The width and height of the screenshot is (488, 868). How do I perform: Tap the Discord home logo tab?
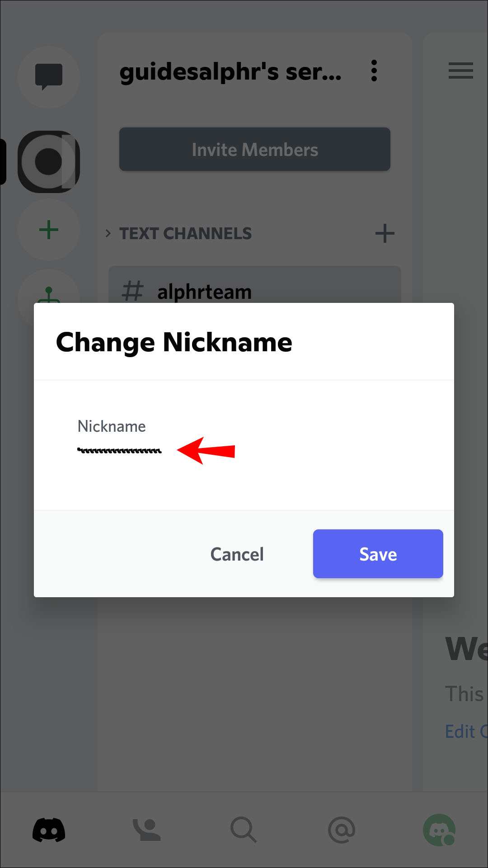pos(49,830)
